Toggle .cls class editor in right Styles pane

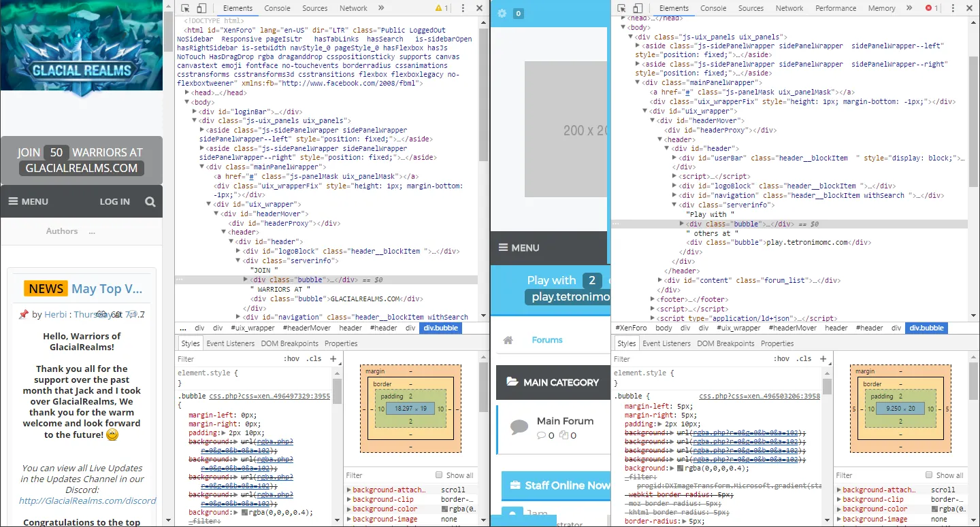pos(804,359)
